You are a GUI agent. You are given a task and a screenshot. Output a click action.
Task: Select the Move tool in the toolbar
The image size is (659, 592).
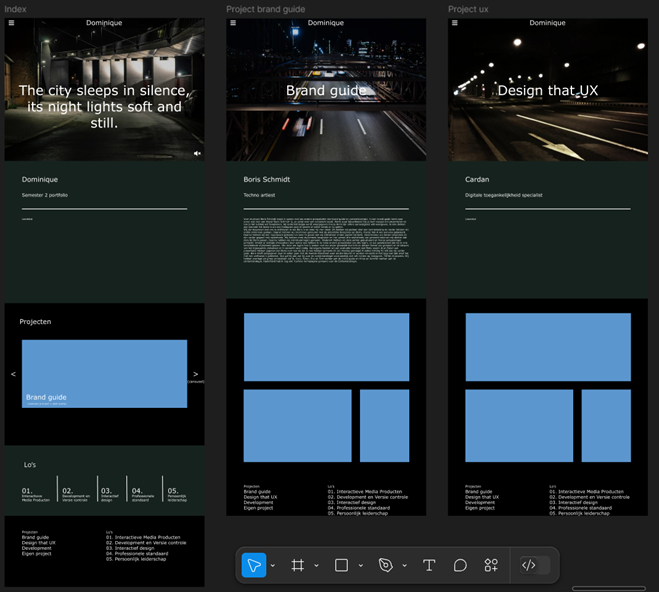point(254,565)
